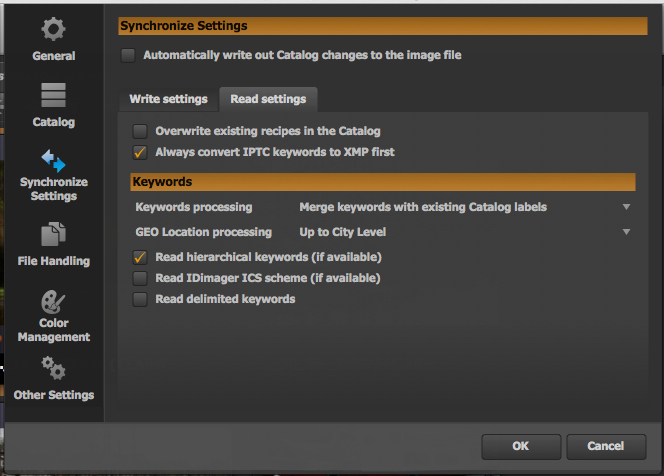
Task: Check Read delimited keywords box
Action: click(140, 299)
